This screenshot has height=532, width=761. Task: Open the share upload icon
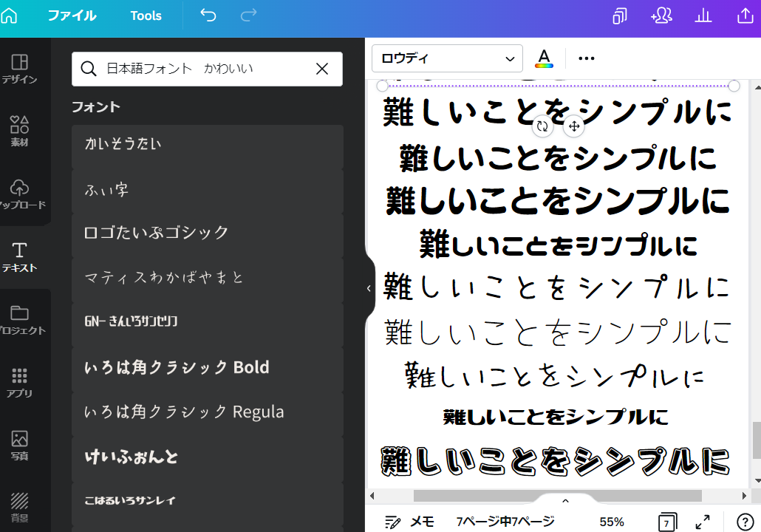tap(745, 16)
